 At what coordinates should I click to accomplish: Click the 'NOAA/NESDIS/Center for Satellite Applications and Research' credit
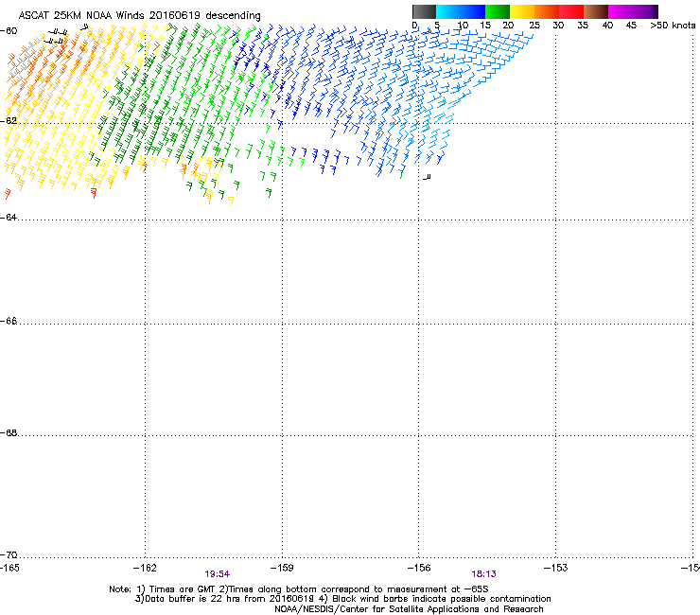[409, 609]
